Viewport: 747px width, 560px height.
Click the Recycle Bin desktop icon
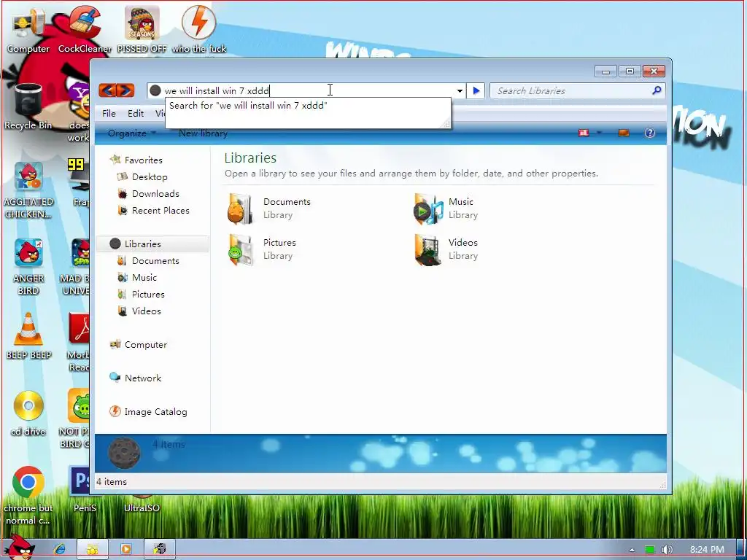(x=28, y=106)
